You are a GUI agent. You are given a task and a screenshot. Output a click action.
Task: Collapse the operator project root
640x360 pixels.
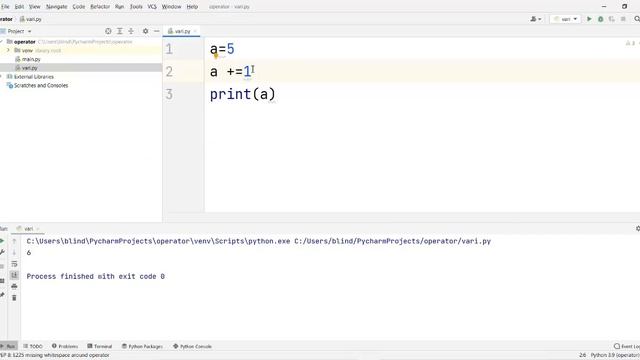click(x=2, y=42)
